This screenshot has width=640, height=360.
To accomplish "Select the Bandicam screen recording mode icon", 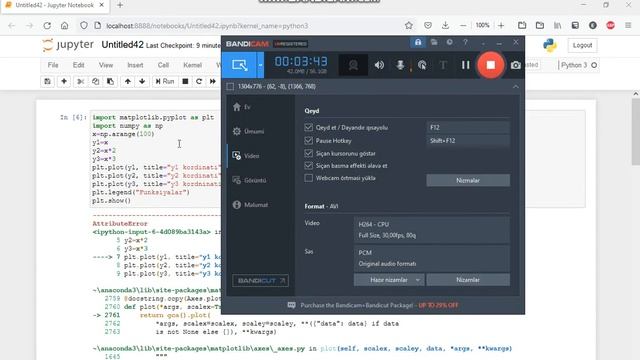I will point(239,65).
